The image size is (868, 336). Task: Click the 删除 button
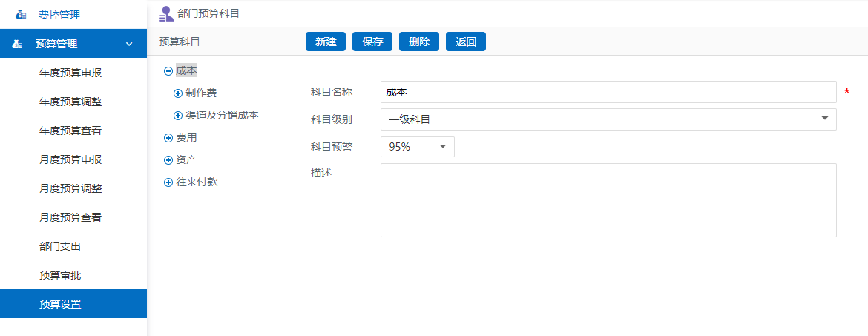coord(419,42)
